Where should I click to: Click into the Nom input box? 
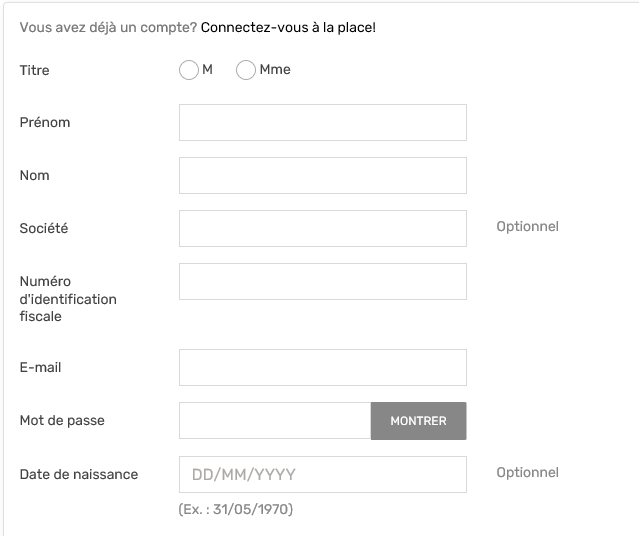pos(322,176)
